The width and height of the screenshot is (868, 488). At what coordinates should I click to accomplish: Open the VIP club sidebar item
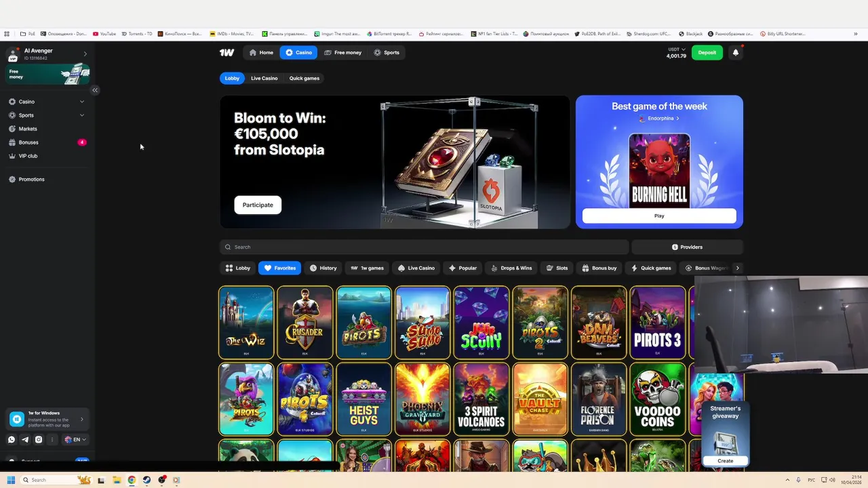pos(47,156)
